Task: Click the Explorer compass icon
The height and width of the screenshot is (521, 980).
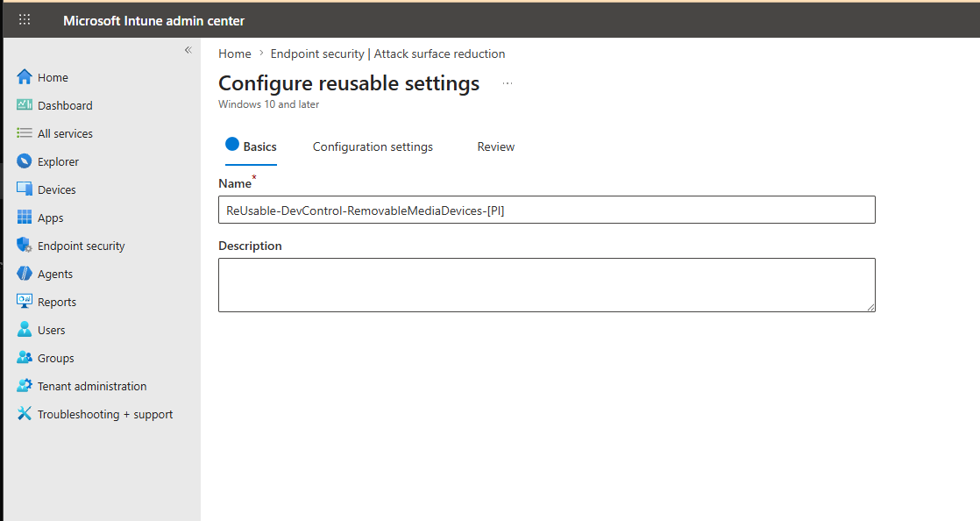Action: pos(25,161)
